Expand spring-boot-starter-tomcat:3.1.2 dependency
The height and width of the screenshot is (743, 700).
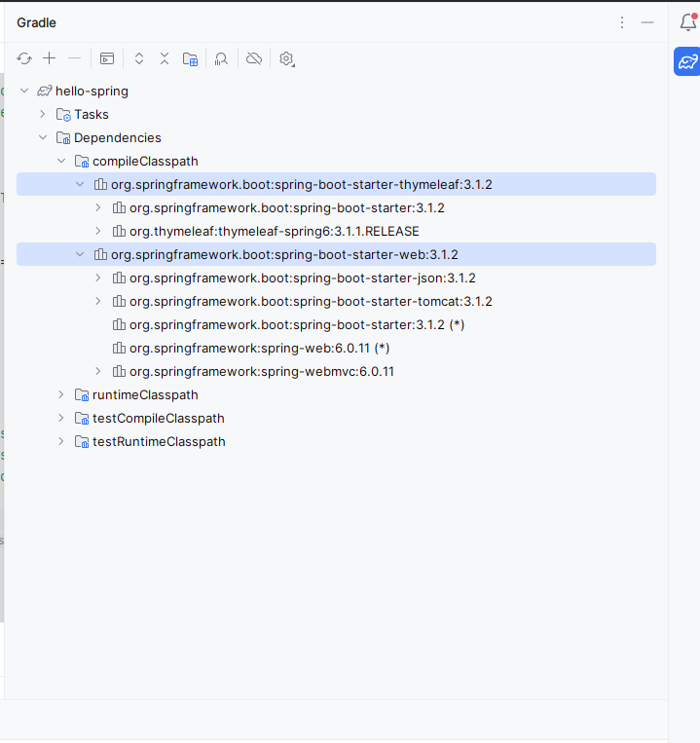[x=98, y=301]
